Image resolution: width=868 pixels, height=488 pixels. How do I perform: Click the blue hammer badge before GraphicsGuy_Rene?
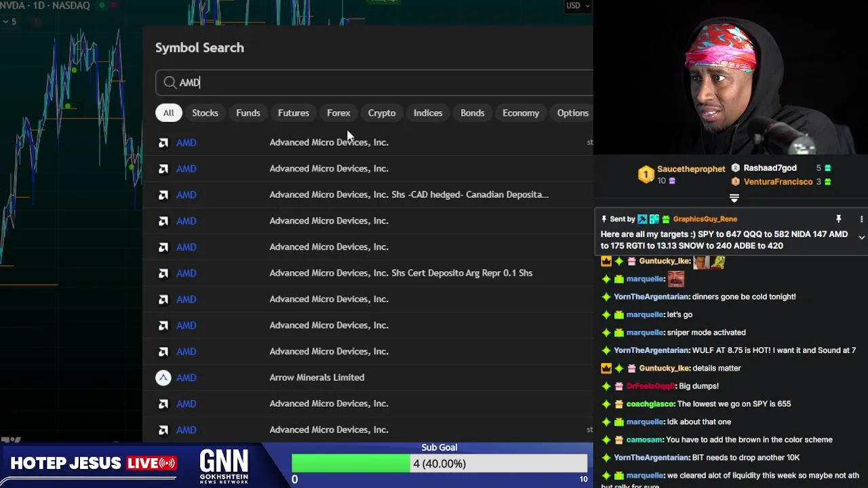click(642, 219)
